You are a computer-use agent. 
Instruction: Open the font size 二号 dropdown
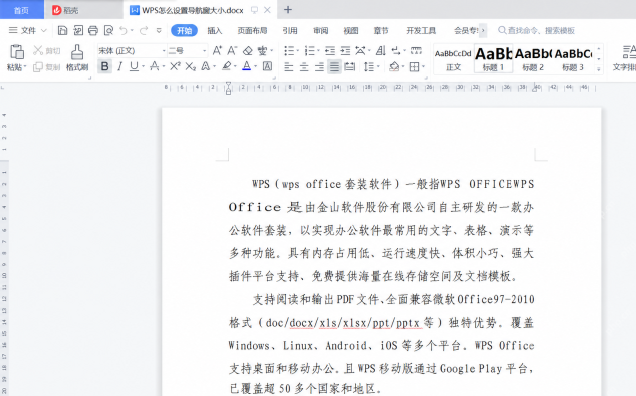coord(204,51)
